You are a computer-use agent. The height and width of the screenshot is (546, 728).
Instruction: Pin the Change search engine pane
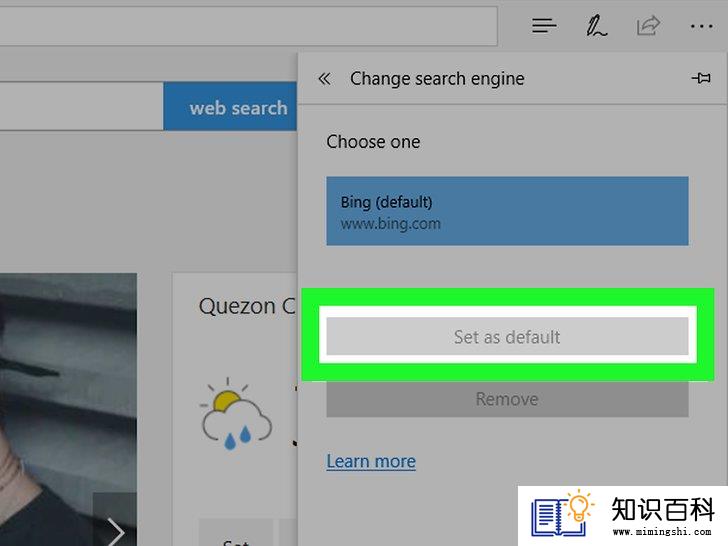coord(701,78)
